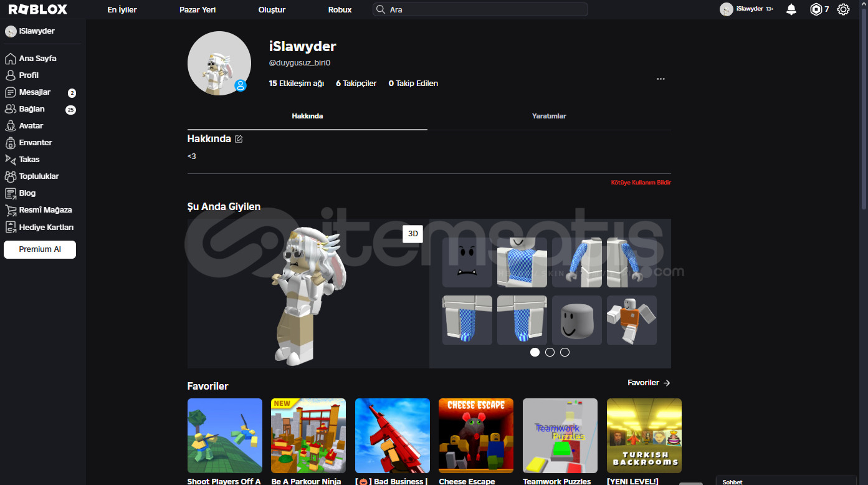Click the search magnifier icon

pyautogui.click(x=381, y=9)
